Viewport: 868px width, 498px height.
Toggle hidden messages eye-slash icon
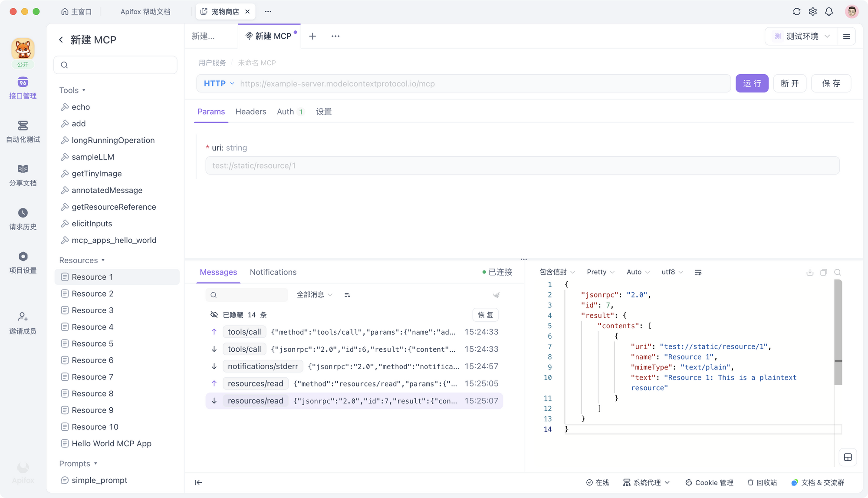point(214,315)
